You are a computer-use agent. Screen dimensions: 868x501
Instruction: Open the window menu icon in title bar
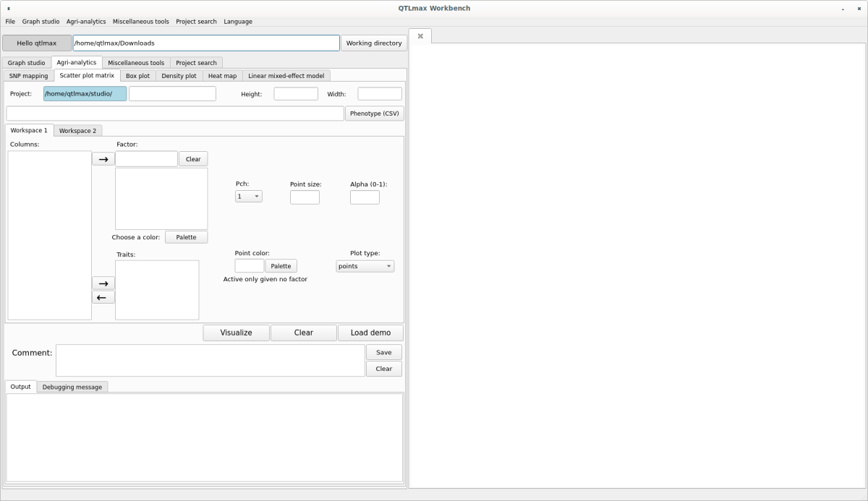click(9, 9)
